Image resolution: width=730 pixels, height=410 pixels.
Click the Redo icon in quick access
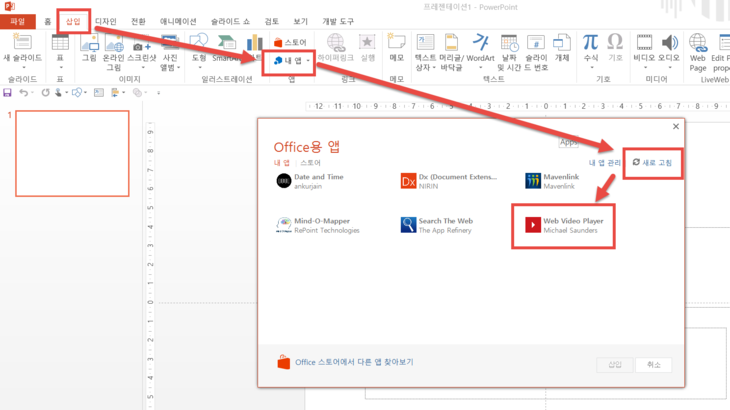pos(45,93)
